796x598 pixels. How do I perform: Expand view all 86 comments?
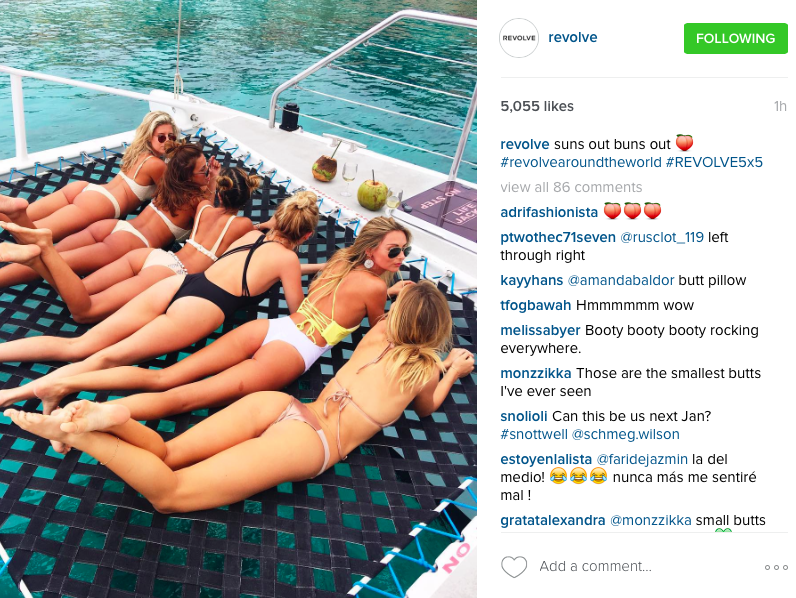[x=571, y=187]
